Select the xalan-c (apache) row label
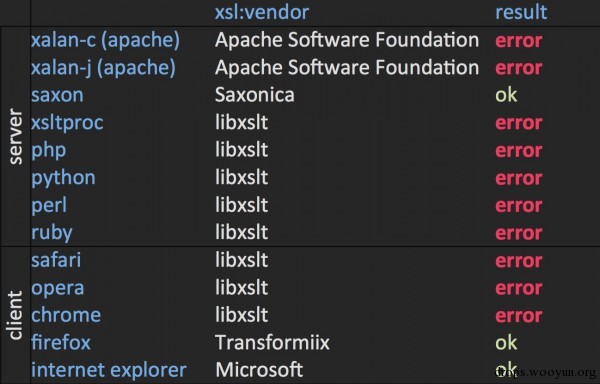 tap(105, 40)
